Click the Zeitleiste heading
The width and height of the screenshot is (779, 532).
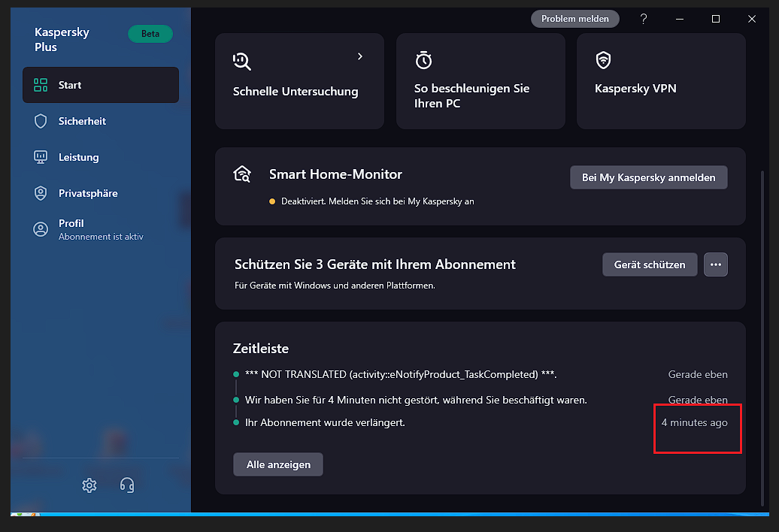pyautogui.click(x=261, y=349)
